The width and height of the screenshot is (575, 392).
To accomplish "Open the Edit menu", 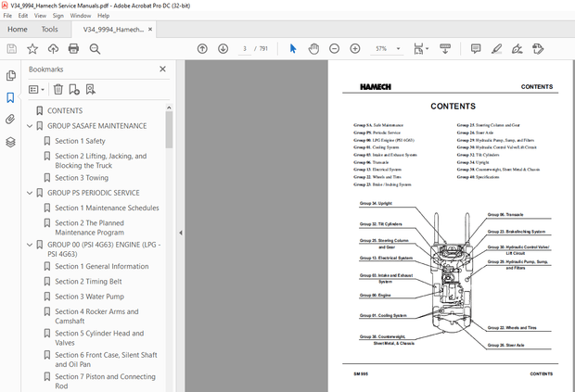I will coord(23,16).
